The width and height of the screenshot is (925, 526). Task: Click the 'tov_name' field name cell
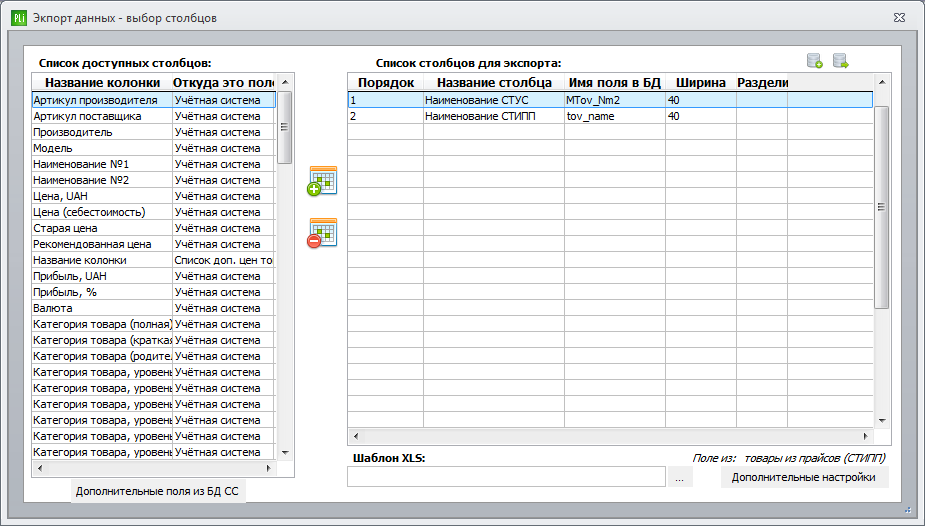click(x=615, y=116)
